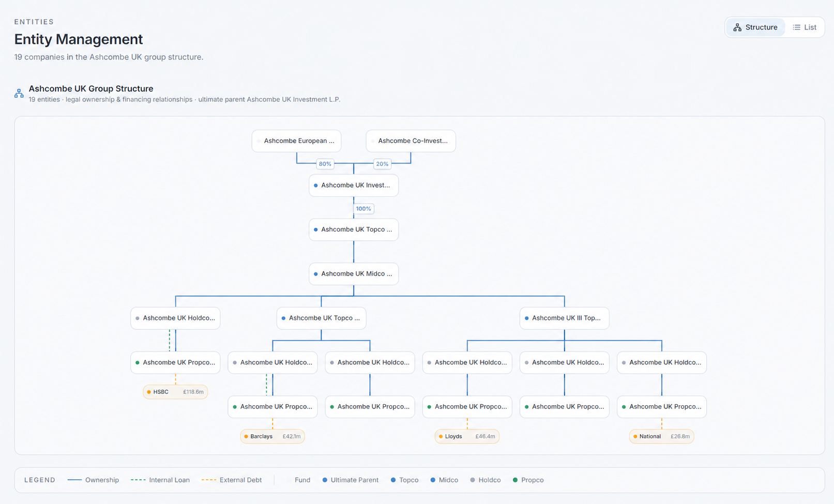
Task: Select the Ashcombe UK Midco node
Action: (354, 274)
